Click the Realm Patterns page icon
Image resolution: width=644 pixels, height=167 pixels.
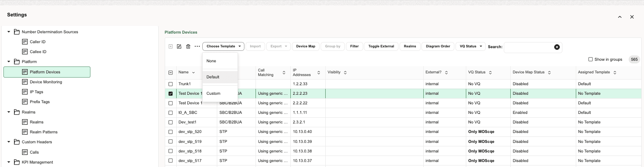tap(25, 132)
